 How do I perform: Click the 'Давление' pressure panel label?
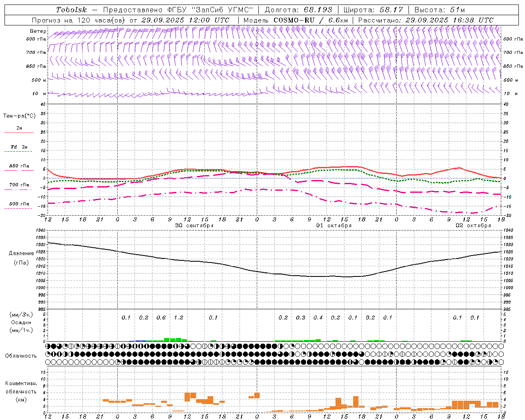[21, 253]
